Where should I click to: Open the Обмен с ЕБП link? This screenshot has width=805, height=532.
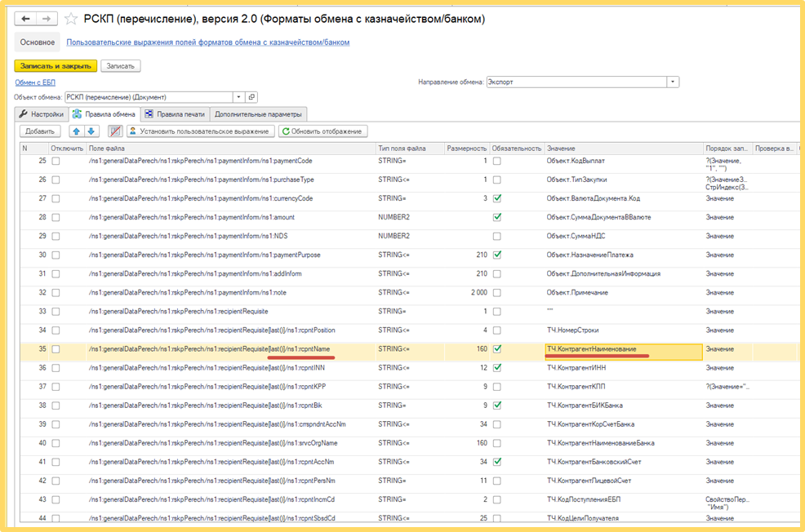point(35,82)
